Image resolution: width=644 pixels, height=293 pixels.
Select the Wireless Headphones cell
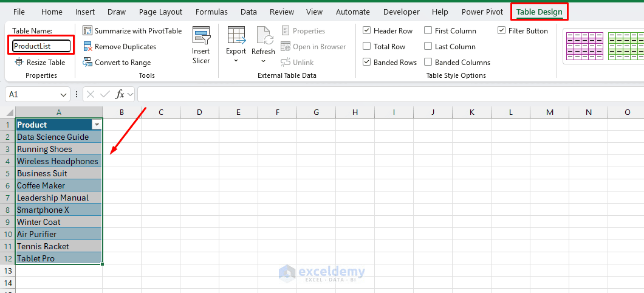click(x=59, y=161)
